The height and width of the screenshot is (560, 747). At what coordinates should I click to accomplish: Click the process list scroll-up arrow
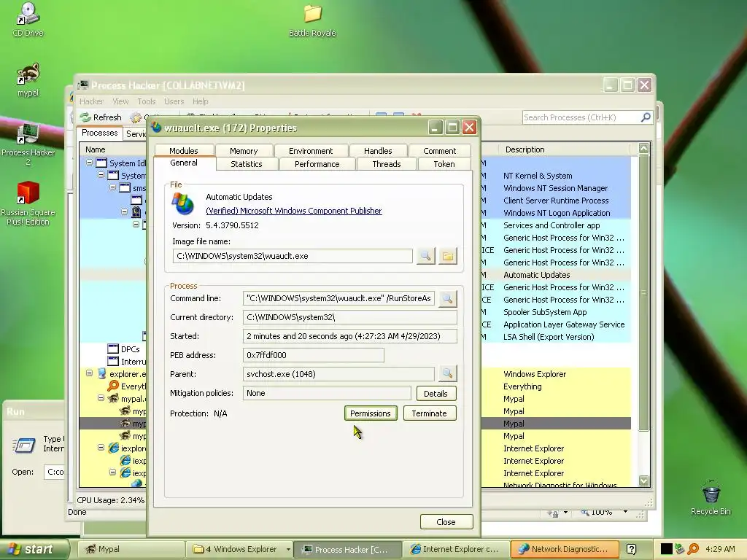click(643, 148)
